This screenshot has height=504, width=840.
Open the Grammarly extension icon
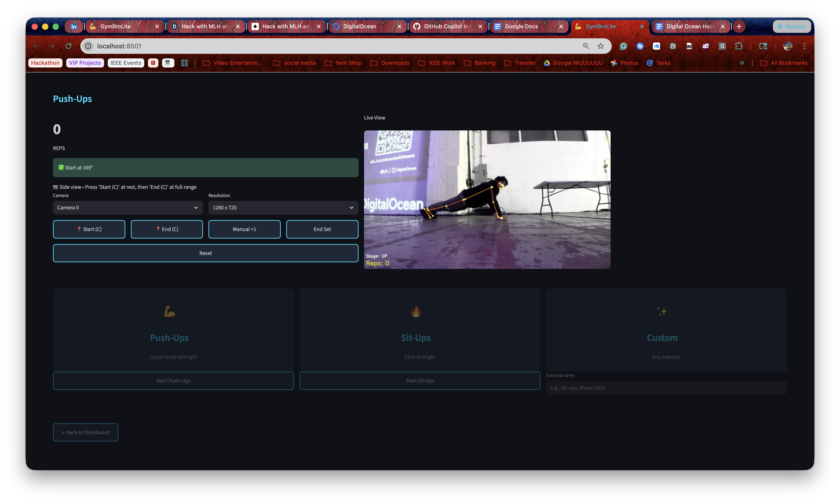click(623, 46)
